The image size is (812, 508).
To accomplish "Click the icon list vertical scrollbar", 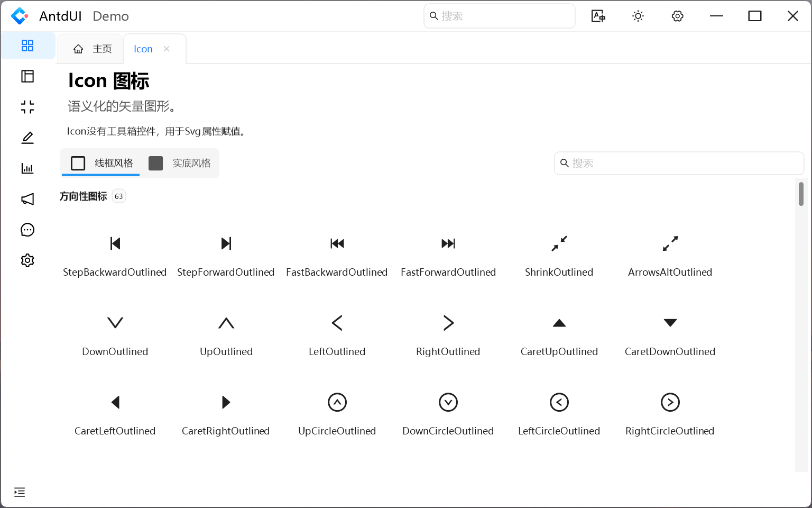I will point(801,194).
